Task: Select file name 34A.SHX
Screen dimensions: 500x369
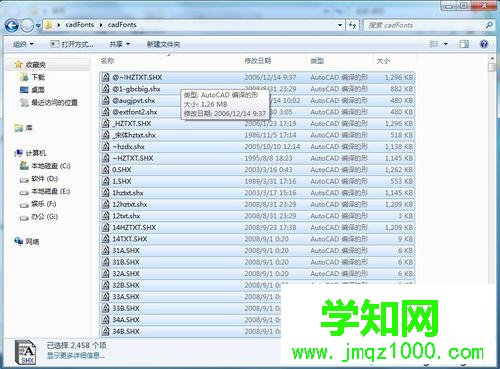Action: 126,320
